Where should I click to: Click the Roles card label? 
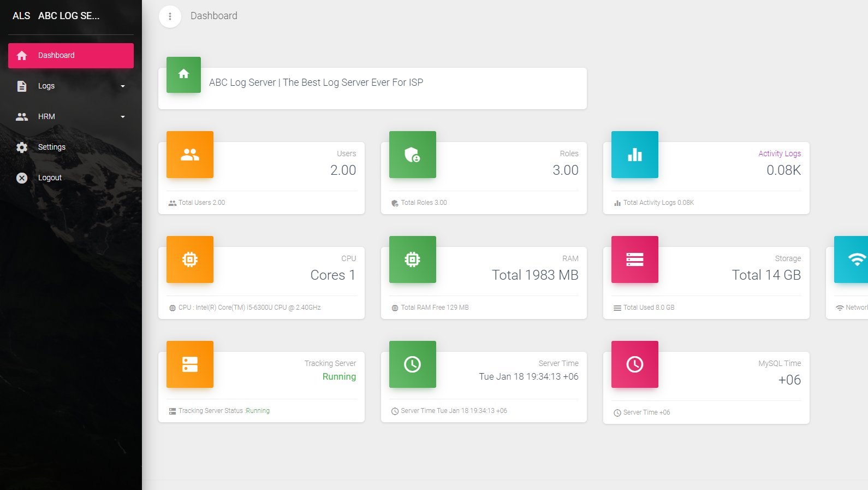pos(569,154)
